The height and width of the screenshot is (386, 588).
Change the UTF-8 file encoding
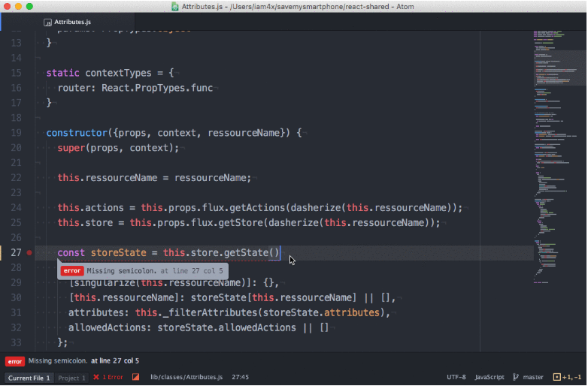(x=456, y=377)
